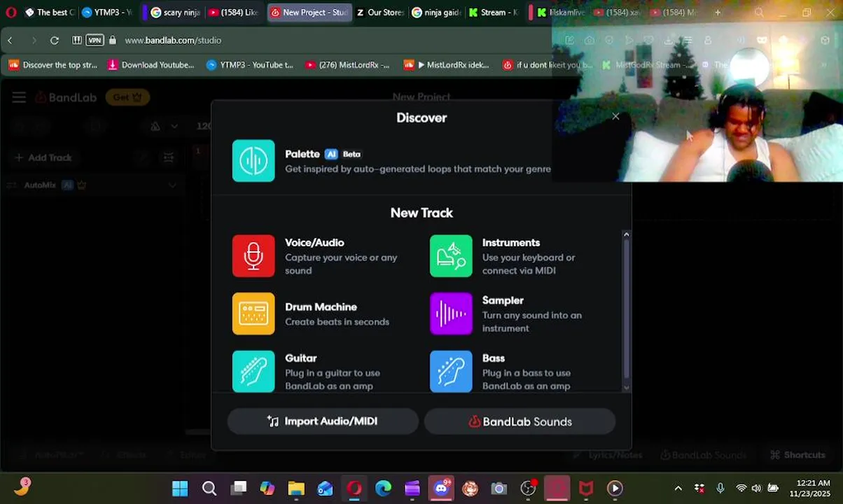Select the Bass track icon
Viewport: 843px width, 504px height.
[451, 371]
